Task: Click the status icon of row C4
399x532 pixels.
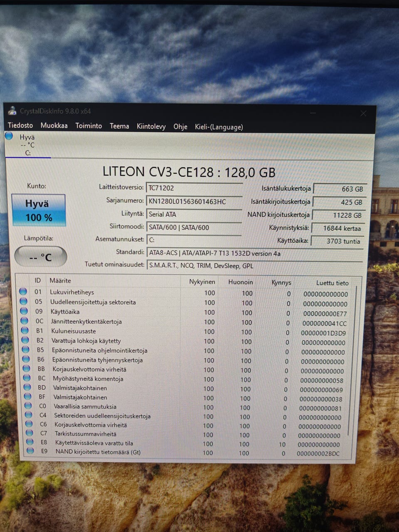Action: [x=29, y=415]
